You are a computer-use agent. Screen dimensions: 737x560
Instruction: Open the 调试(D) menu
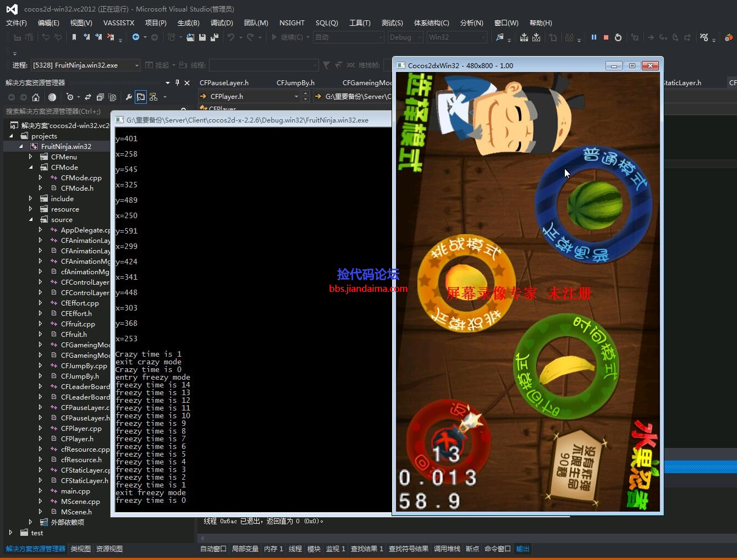pos(222,23)
